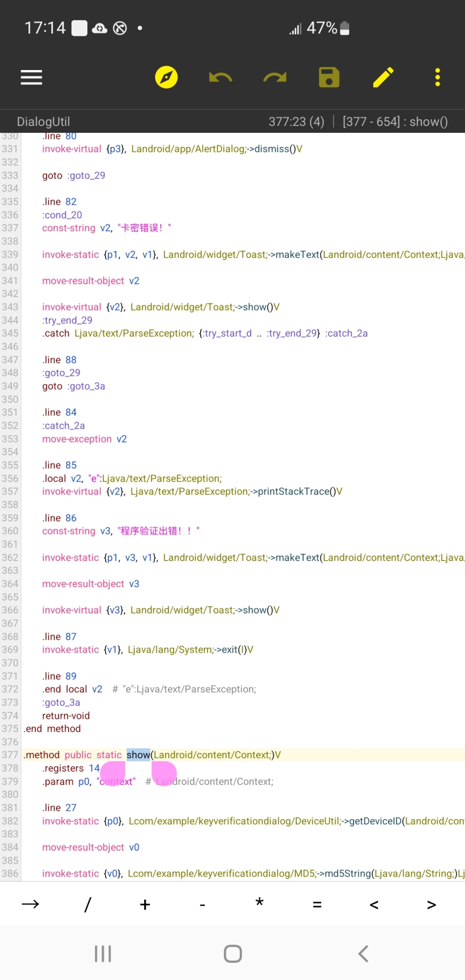This screenshot has width=465, height=980.
Task: Tap the battery 47% status indicator
Action: point(328,28)
